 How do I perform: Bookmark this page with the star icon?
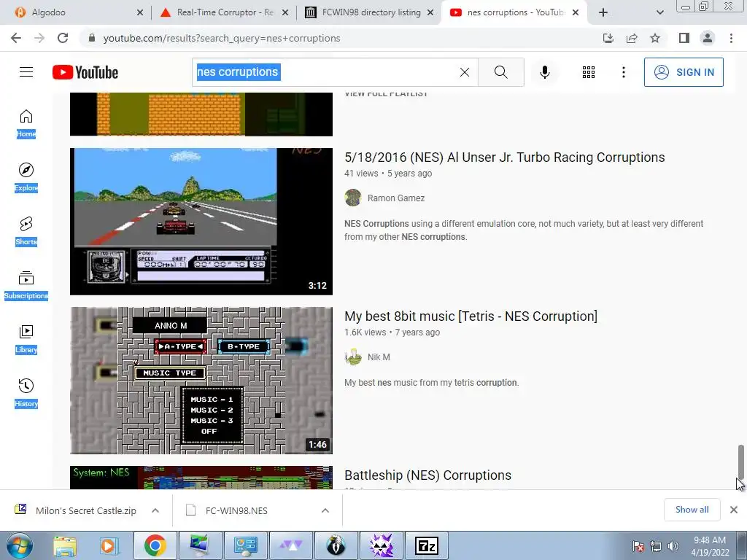[x=655, y=38]
